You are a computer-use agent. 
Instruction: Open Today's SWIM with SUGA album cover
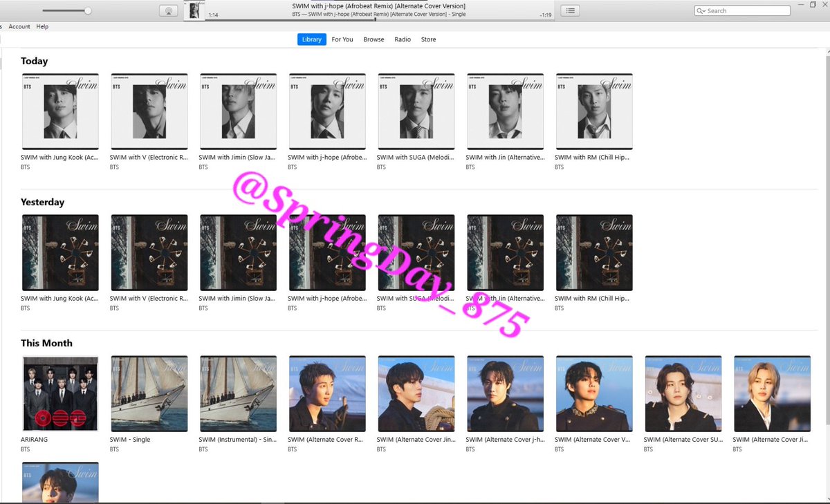pyautogui.click(x=416, y=111)
